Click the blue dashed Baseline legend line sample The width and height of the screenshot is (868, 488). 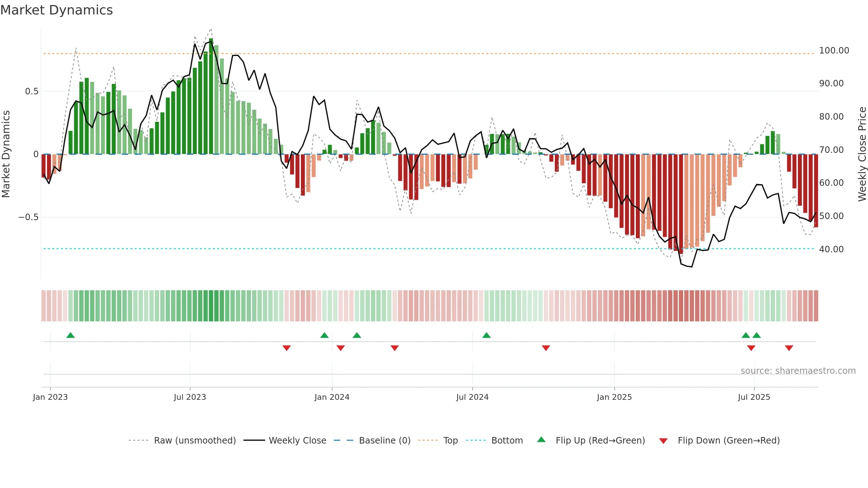click(x=344, y=440)
